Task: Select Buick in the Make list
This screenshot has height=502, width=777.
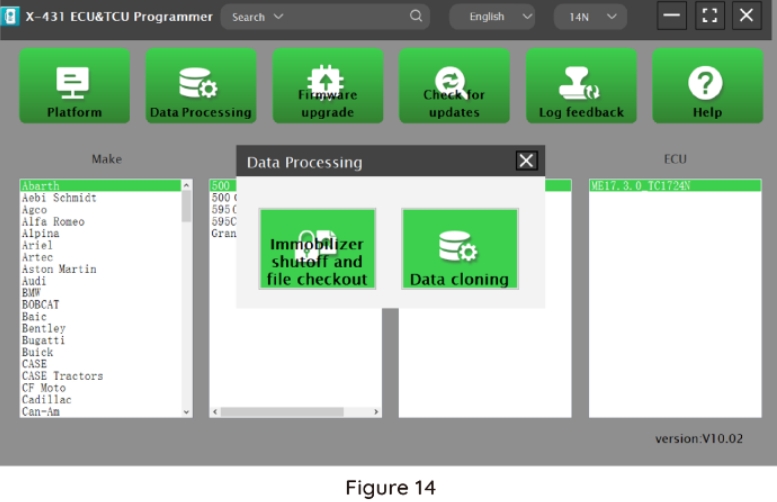Action: click(100, 352)
